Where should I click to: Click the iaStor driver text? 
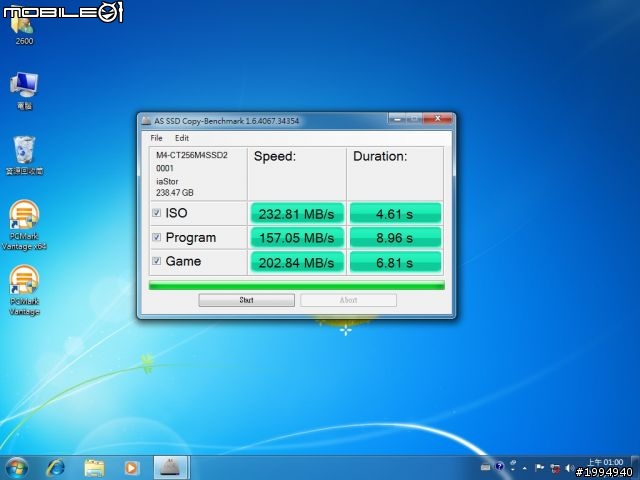pyautogui.click(x=167, y=181)
